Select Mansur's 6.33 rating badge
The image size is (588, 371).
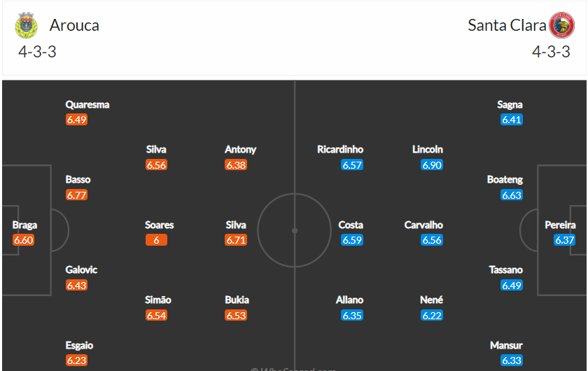point(512,360)
